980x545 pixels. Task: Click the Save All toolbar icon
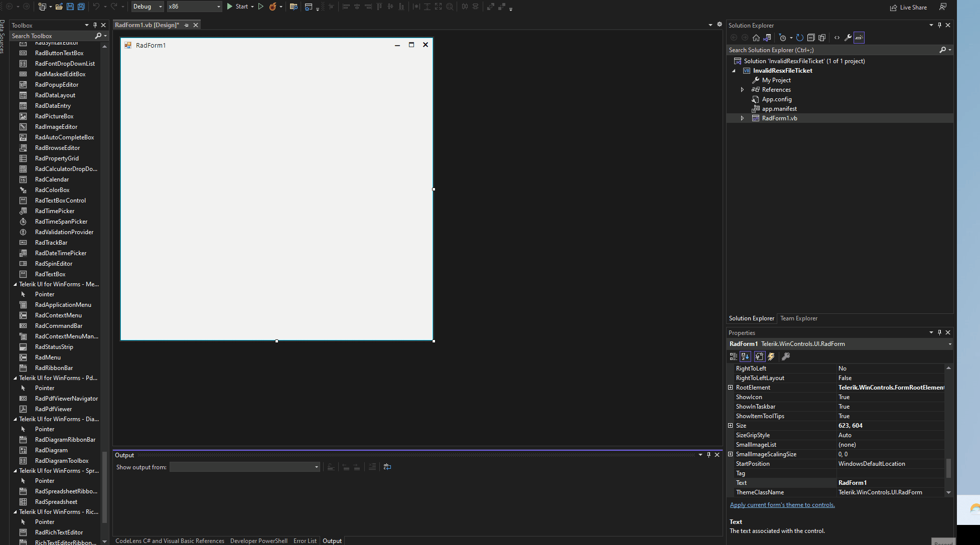[x=81, y=7]
